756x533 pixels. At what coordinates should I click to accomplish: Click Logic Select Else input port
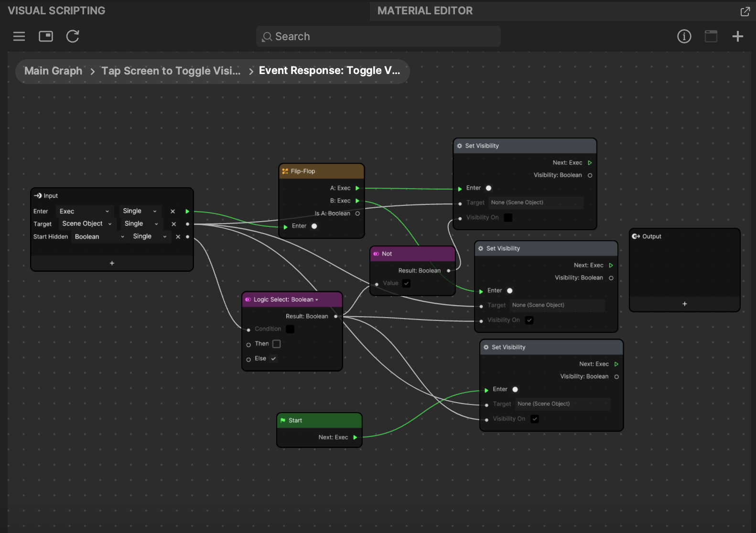pos(248,359)
